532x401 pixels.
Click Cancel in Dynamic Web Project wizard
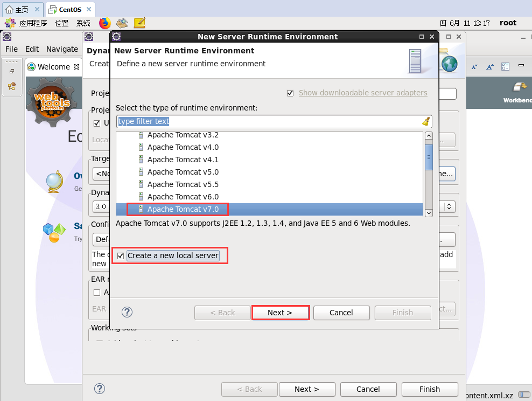[x=368, y=389]
